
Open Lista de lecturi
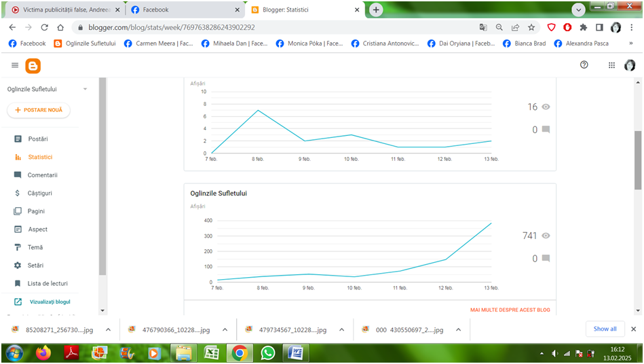coord(48,283)
